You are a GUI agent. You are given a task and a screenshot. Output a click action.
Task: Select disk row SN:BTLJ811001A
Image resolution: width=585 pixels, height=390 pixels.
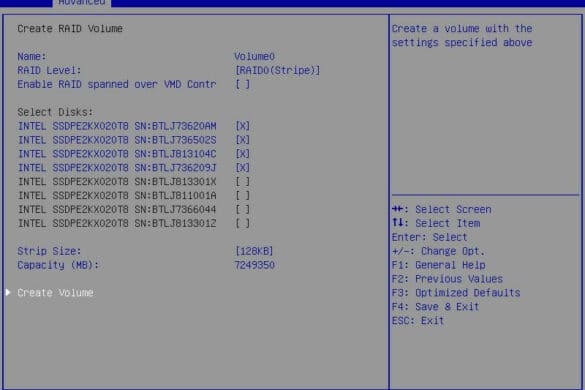coord(117,196)
